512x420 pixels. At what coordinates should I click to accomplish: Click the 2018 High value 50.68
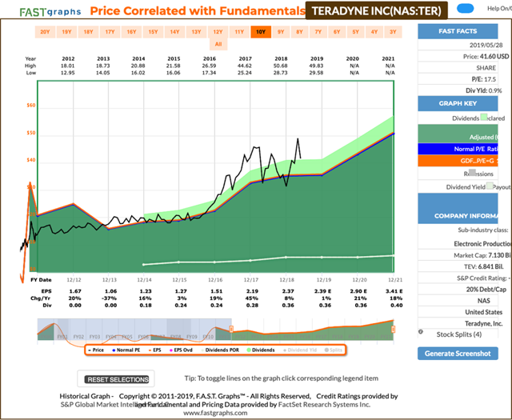pyautogui.click(x=281, y=66)
